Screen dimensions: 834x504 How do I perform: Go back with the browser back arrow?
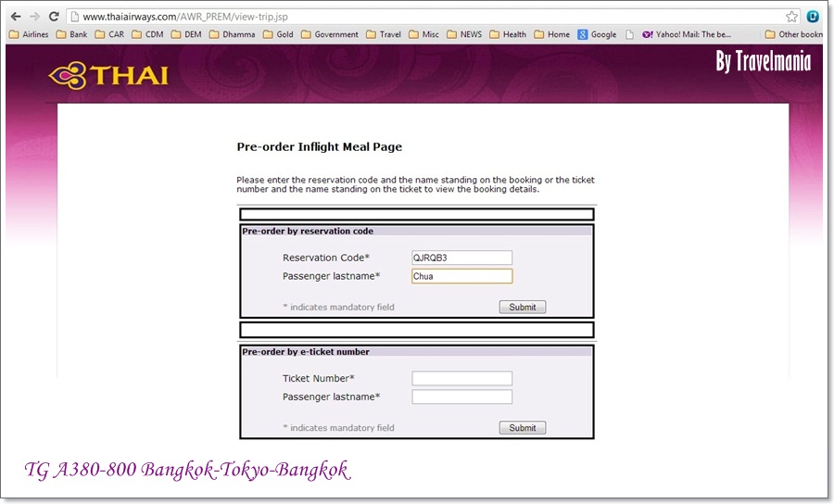pyautogui.click(x=16, y=17)
